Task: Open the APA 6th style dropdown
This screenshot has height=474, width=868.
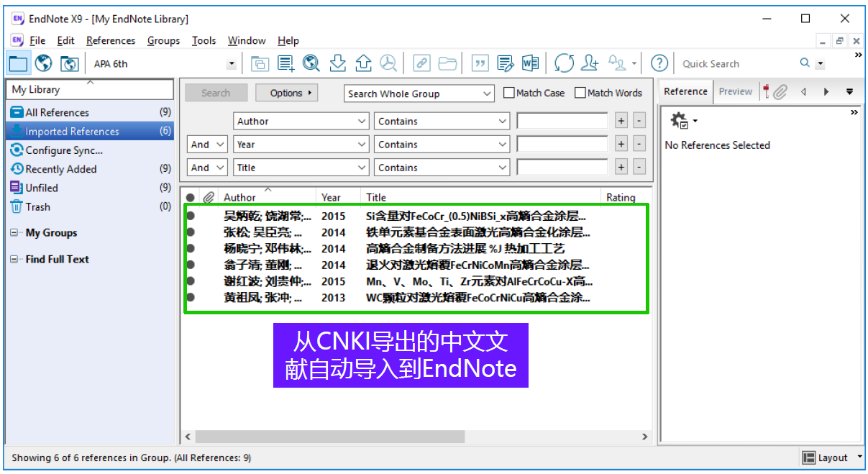Action: point(231,64)
